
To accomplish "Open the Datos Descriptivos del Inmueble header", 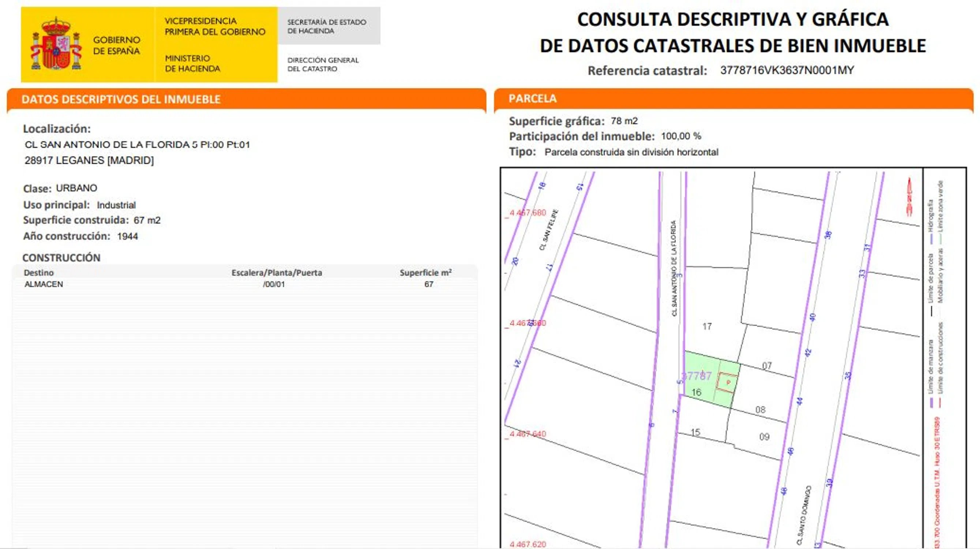I will 121,99.
